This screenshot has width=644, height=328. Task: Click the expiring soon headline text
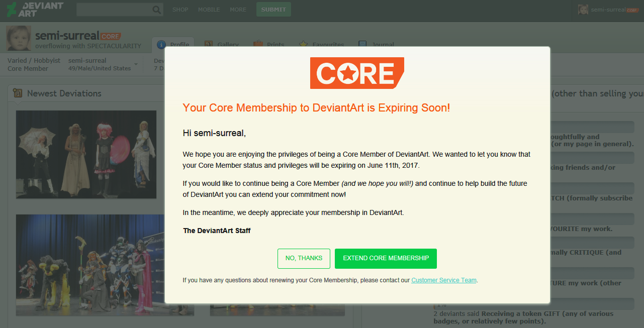pyautogui.click(x=316, y=107)
